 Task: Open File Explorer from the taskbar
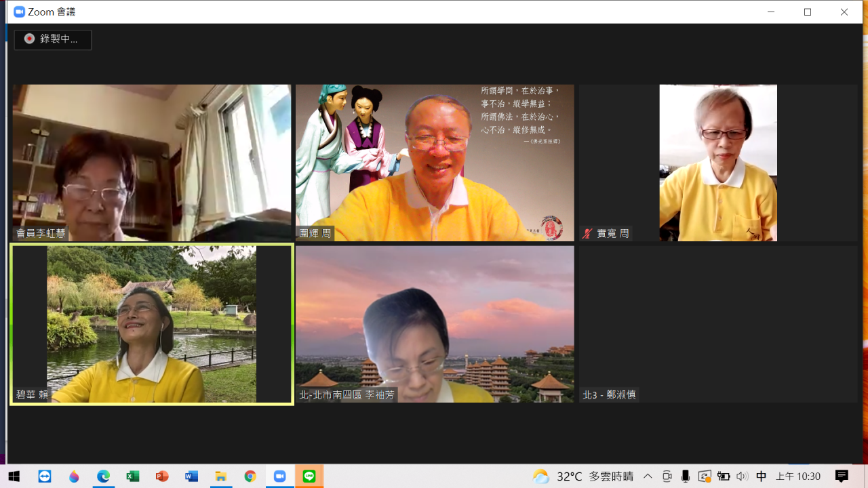point(221,476)
